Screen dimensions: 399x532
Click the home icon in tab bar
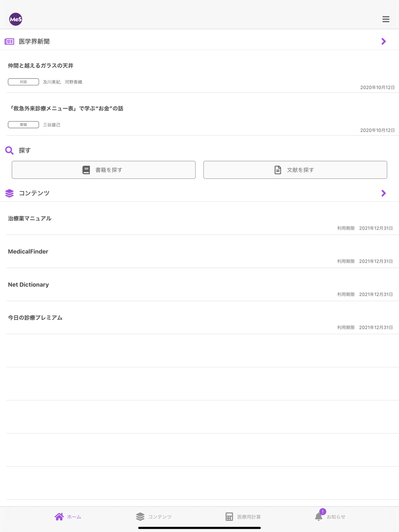pos(59,516)
